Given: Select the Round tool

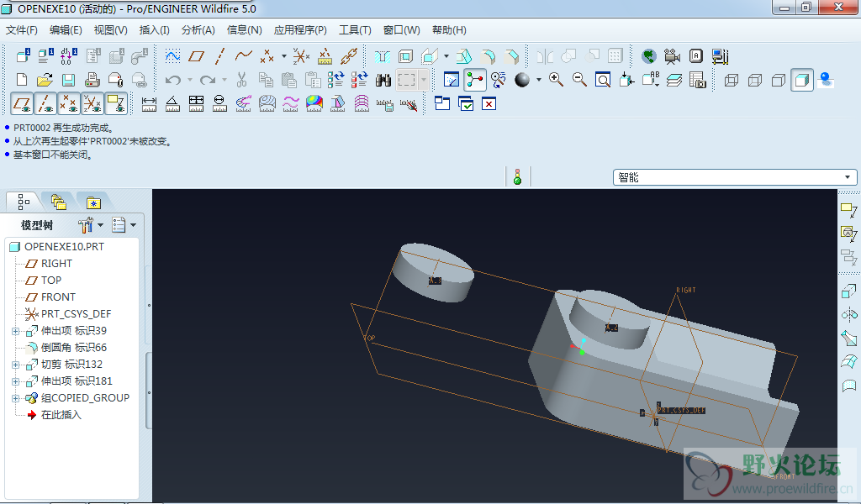Looking at the screenshot, I should 488,56.
